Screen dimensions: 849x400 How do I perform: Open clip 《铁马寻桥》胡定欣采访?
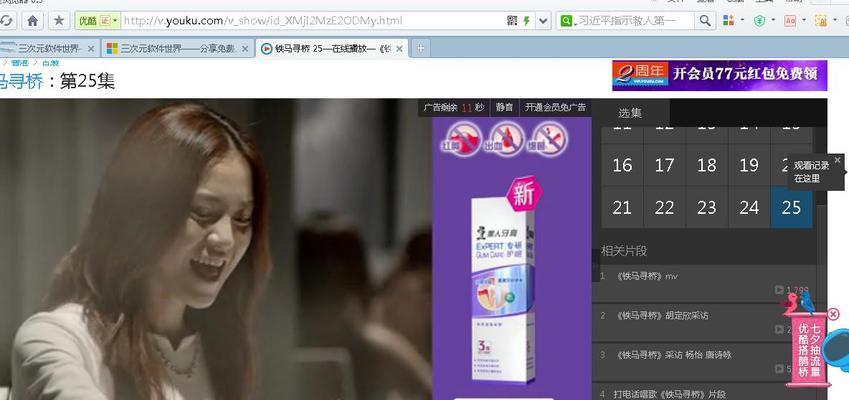tap(662, 316)
